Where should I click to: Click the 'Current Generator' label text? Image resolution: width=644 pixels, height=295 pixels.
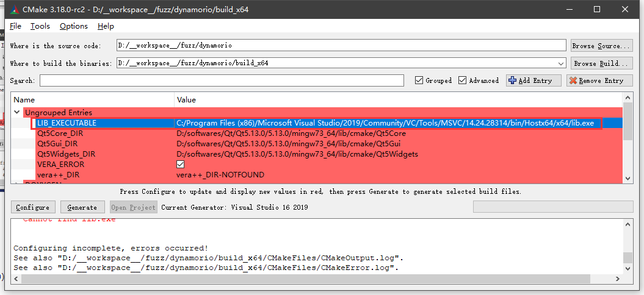[x=234, y=207]
